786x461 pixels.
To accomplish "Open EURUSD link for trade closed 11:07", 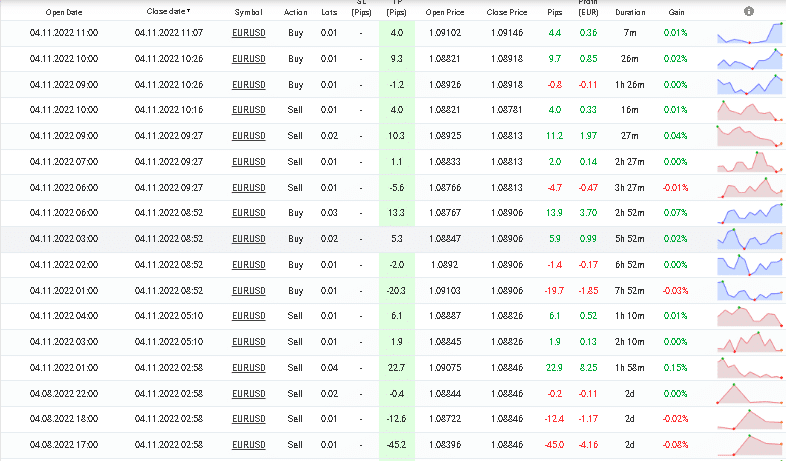I will [249, 33].
